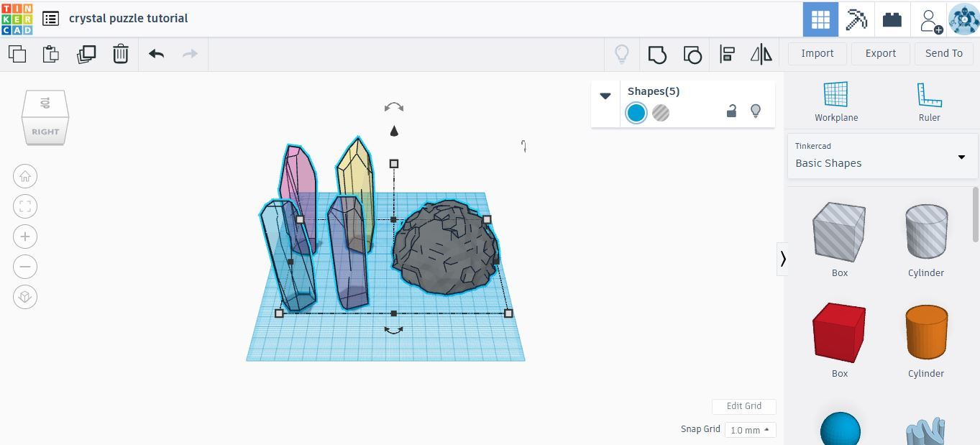
Task: Click the view cube RIGHT face
Action: 45,132
